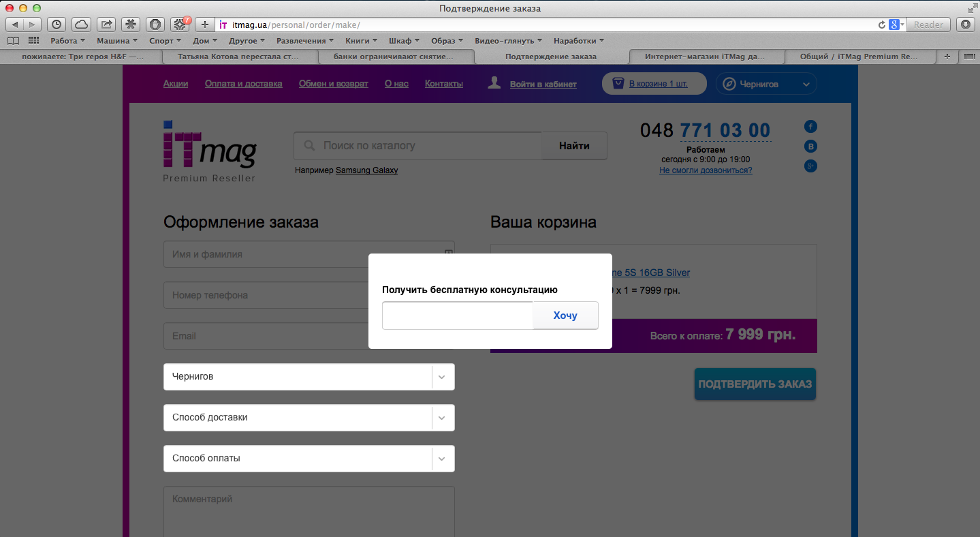This screenshot has width=980, height=537.
Task: Open Top Sites grid icon
Action: pos(33,41)
